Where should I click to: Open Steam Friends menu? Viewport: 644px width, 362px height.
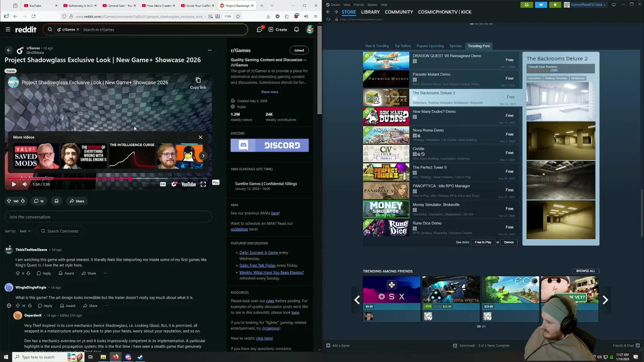coord(359,5)
